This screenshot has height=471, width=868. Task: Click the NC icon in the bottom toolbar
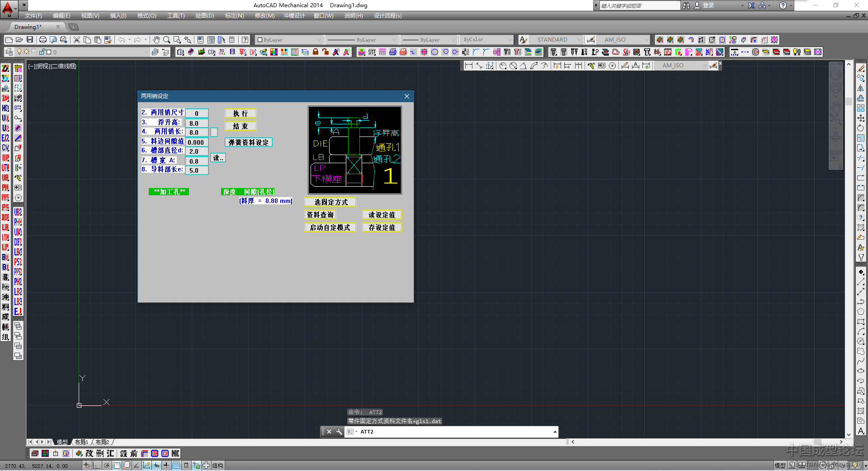[175, 453]
